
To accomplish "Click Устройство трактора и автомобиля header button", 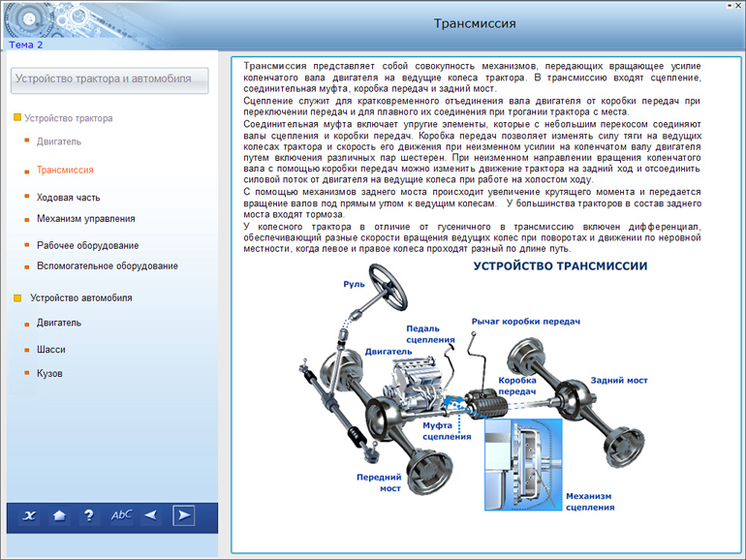I will [x=109, y=79].
